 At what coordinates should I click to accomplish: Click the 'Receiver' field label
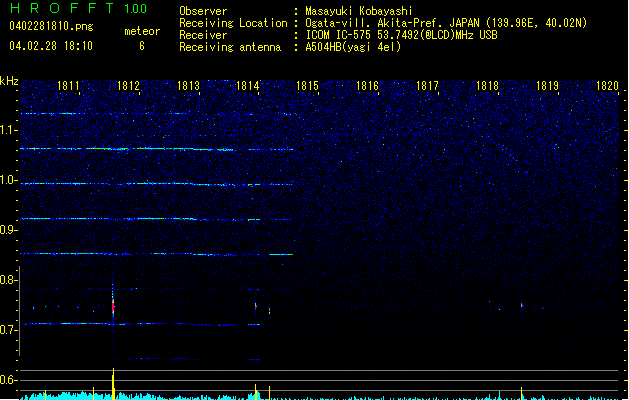tap(203, 35)
